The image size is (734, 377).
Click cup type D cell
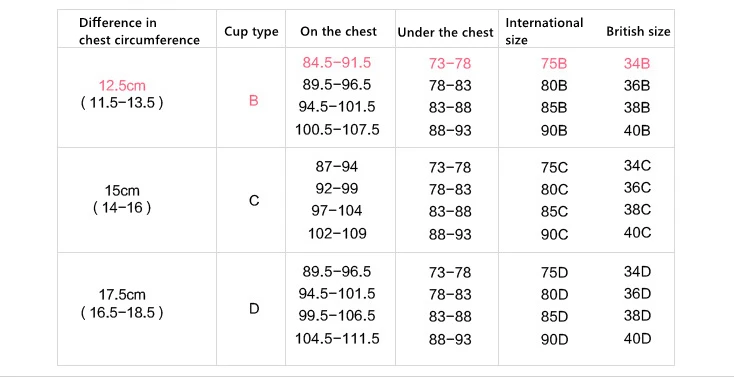(x=254, y=309)
